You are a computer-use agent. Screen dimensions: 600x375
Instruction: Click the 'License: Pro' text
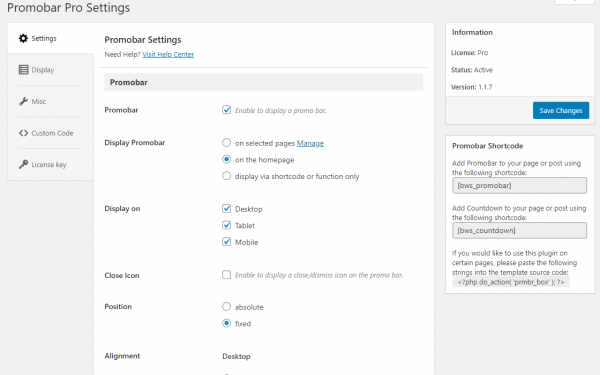(x=470, y=53)
